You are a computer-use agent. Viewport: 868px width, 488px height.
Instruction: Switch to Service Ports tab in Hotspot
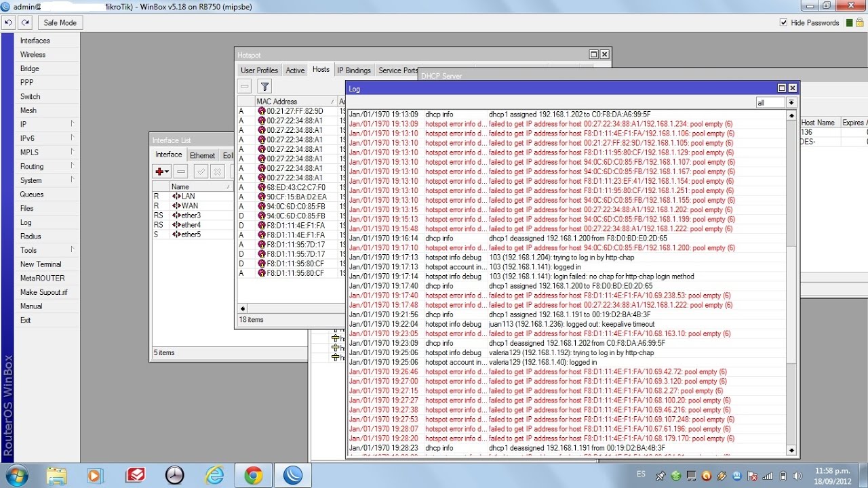pos(398,70)
